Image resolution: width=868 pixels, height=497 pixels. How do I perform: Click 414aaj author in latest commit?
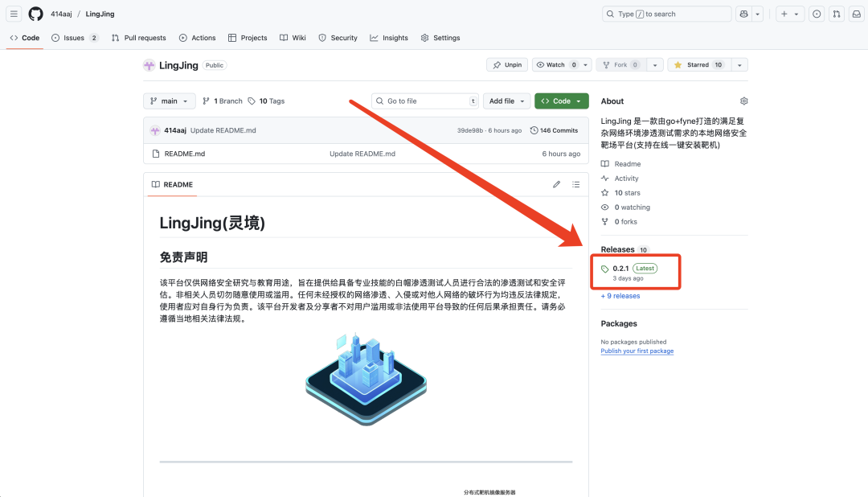click(175, 130)
